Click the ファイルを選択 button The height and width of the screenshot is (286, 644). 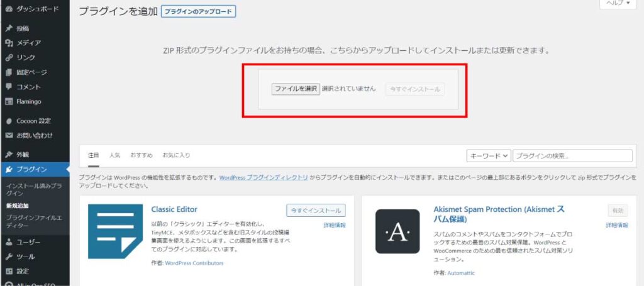click(x=296, y=89)
